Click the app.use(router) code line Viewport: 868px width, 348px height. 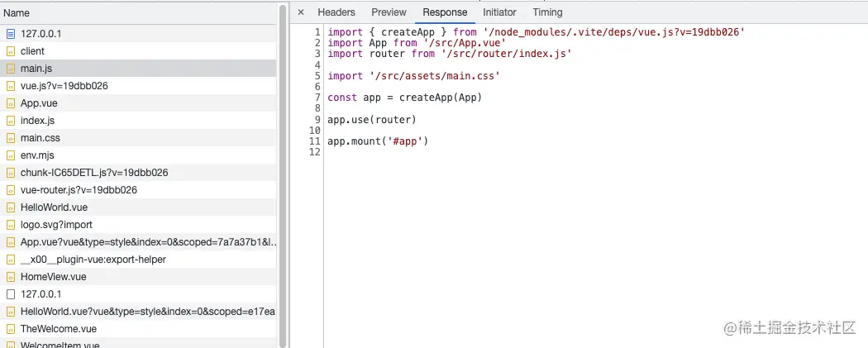372,120
